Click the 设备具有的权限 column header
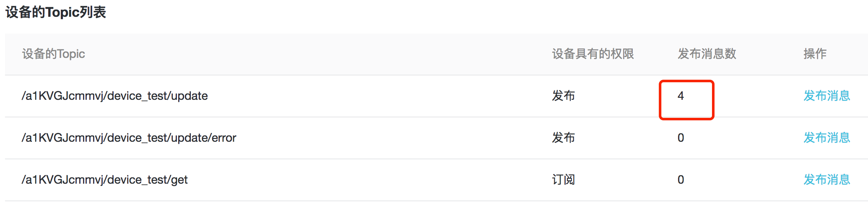868x208 pixels. click(x=593, y=54)
